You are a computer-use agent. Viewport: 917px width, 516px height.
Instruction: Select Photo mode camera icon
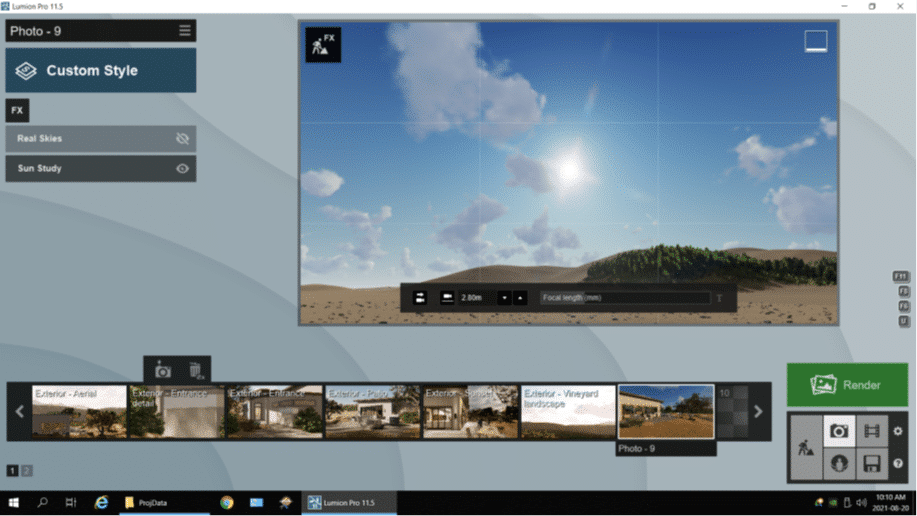pos(839,431)
